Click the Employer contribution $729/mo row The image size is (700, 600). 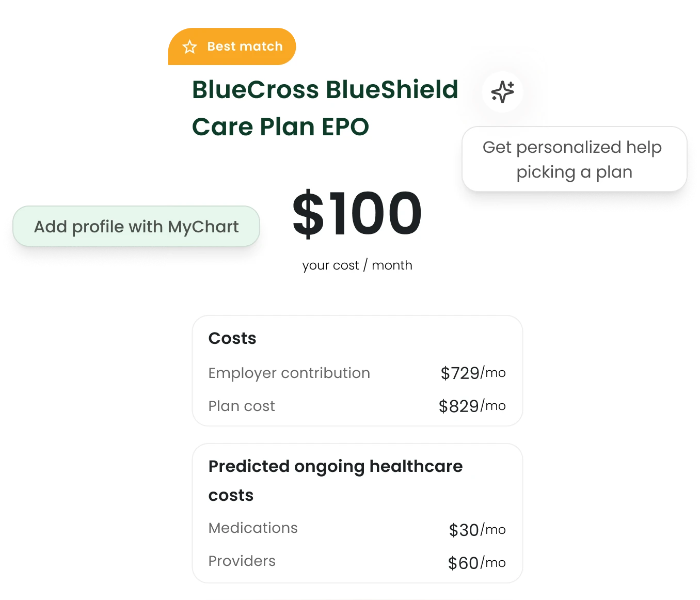coord(357,373)
